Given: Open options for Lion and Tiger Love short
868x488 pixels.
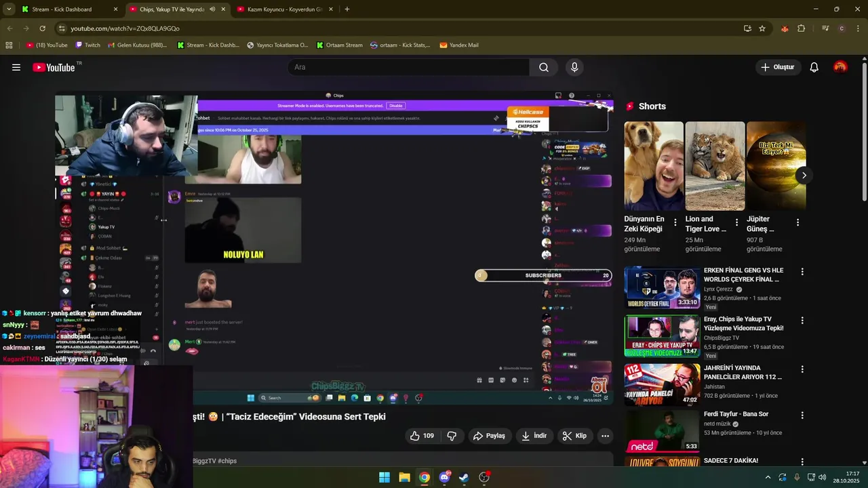Looking at the screenshot, I should pyautogui.click(x=736, y=222).
